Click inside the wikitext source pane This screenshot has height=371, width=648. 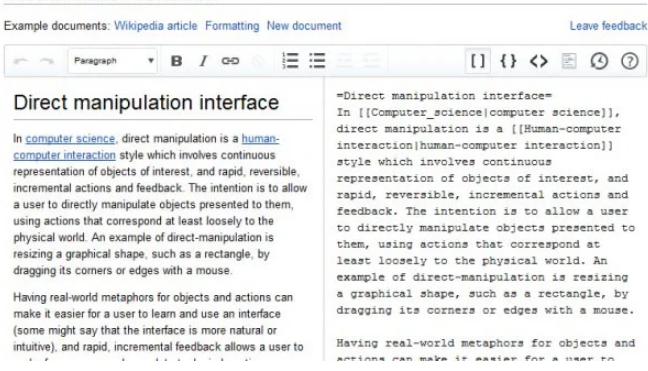click(486, 219)
